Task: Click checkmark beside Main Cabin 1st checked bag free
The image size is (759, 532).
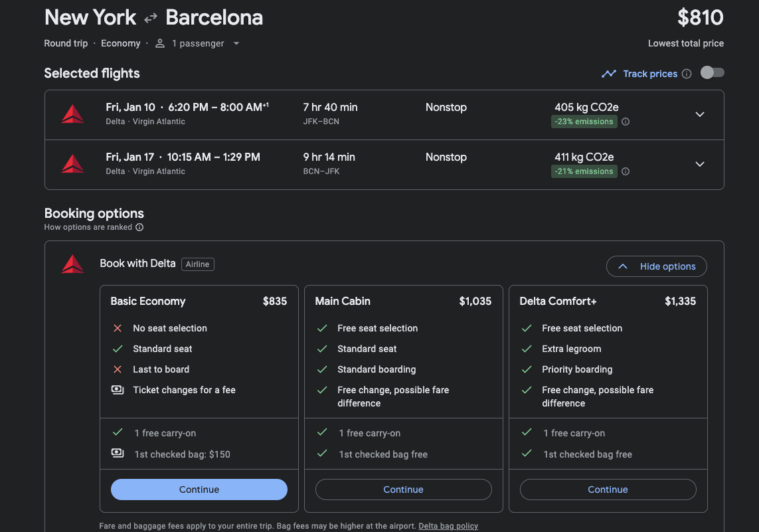Action: coord(322,453)
